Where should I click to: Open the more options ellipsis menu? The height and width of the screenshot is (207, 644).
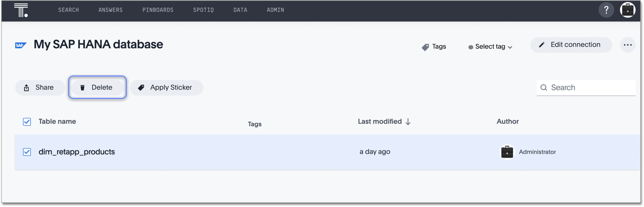(x=627, y=45)
